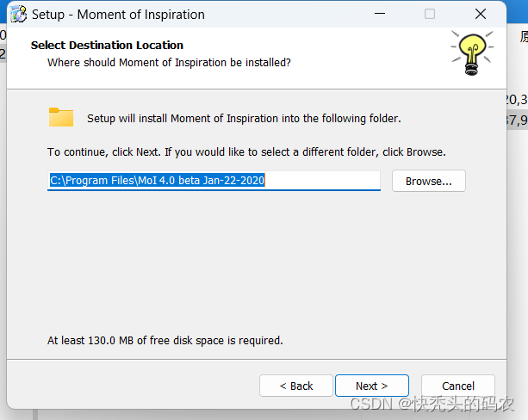
Task: Click the yellow folder icon
Action: [x=61, y=117]
